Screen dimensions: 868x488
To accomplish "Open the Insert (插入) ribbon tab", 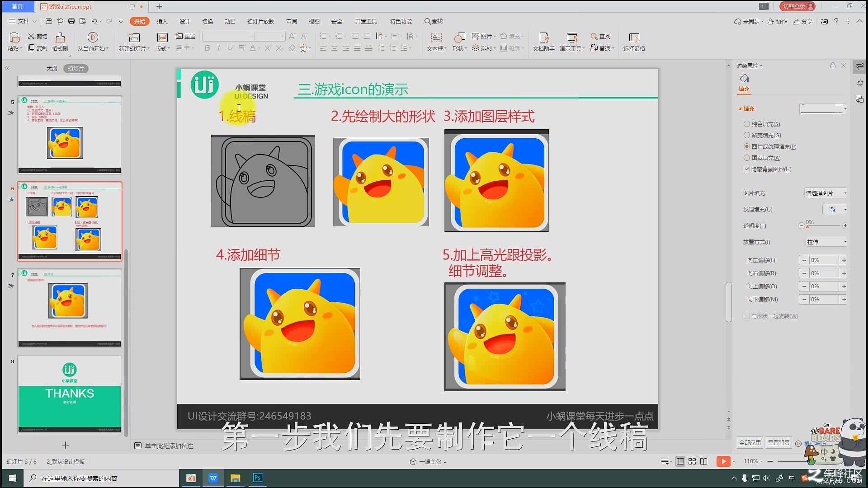I will click(x=162, y=21).
